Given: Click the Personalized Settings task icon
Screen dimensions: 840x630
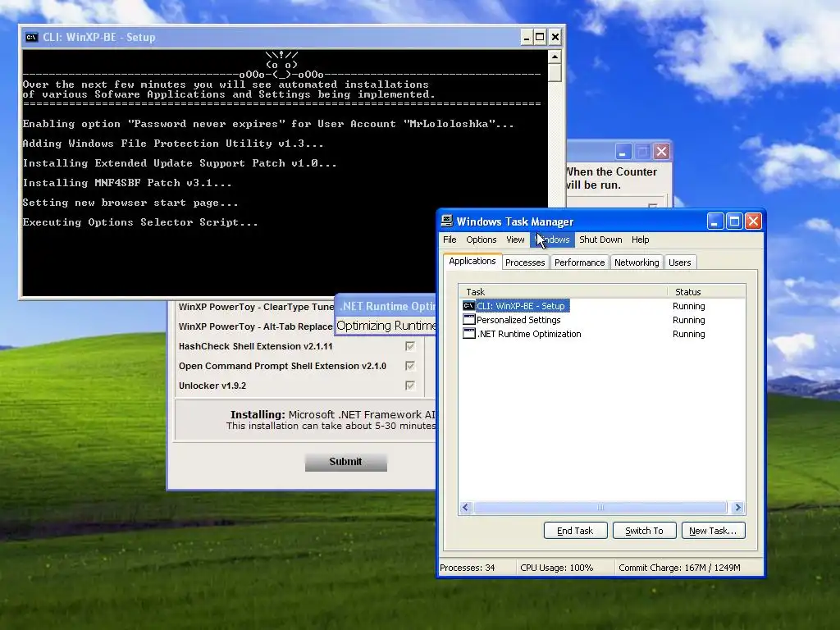Looking at the screenshot, I should [x=468, y=320].
